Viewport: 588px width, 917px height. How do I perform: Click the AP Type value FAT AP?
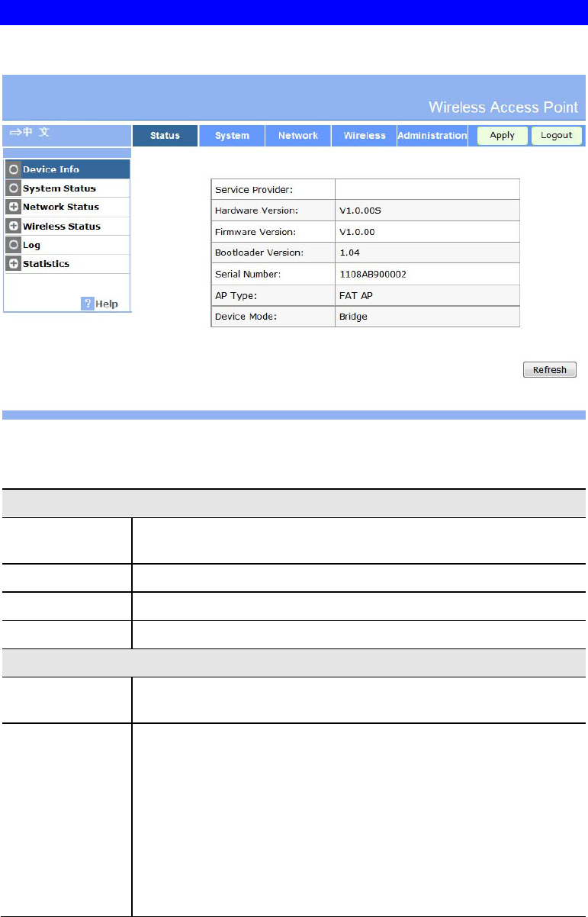click(355, 295)
